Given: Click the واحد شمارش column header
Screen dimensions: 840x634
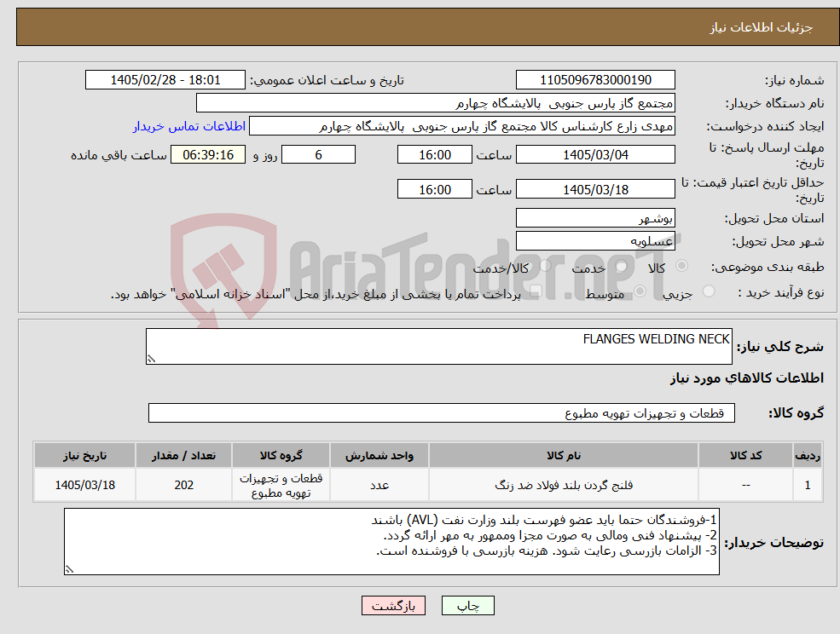Looking at the screenshot, I should click(379, 456).
